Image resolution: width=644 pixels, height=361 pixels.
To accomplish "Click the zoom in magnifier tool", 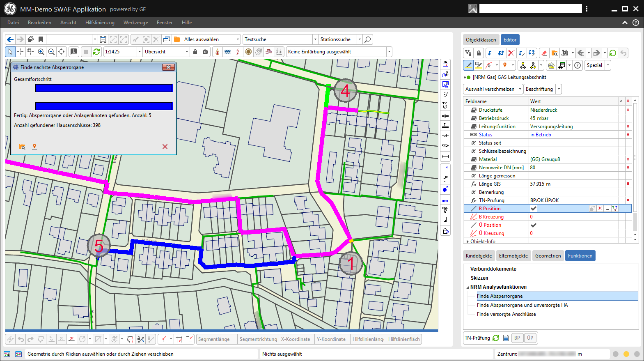I will point(41,52).
